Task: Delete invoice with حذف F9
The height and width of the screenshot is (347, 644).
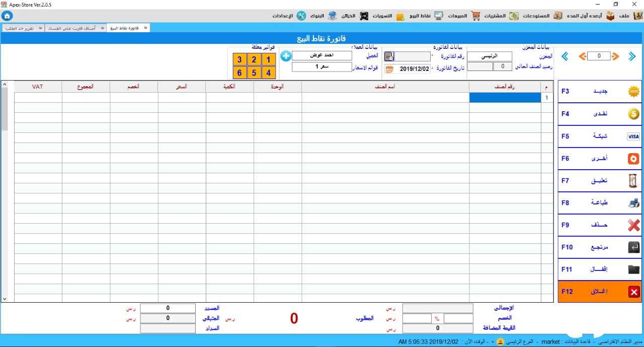Action: (x=600, y=225)
